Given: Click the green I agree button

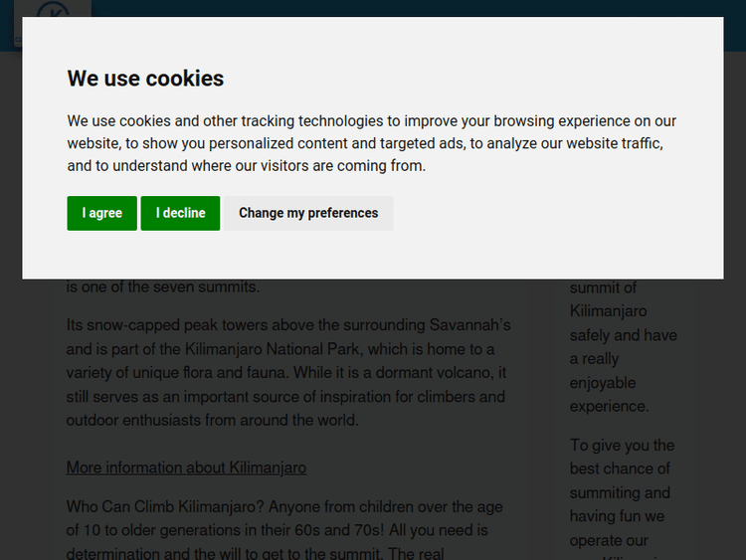Looking at the screenshot, I should point(101,213).
